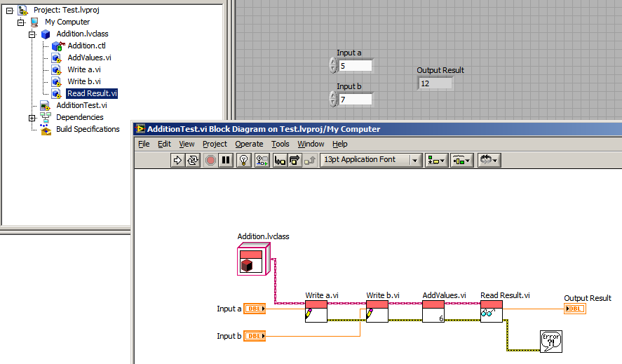The image size is (622, 364).
Task: Click the Addition.lvclass label in the project tree
Action: pos(82,34)
